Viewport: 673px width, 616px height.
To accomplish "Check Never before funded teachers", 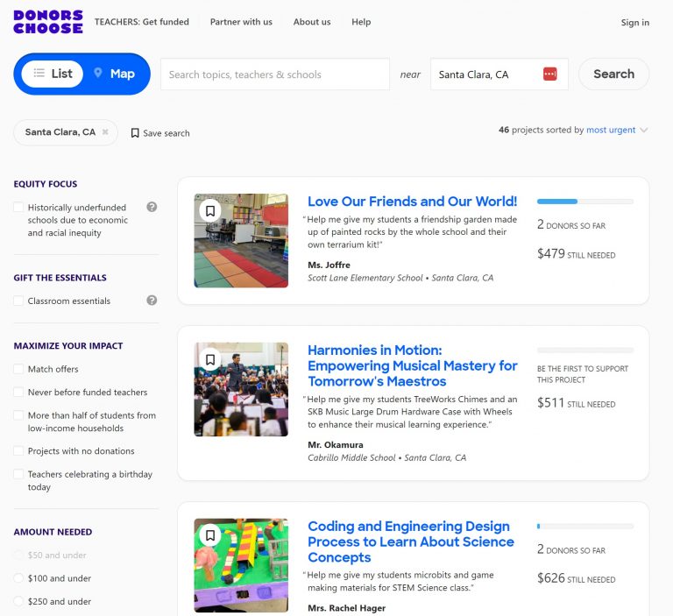I will click(18, 393).
